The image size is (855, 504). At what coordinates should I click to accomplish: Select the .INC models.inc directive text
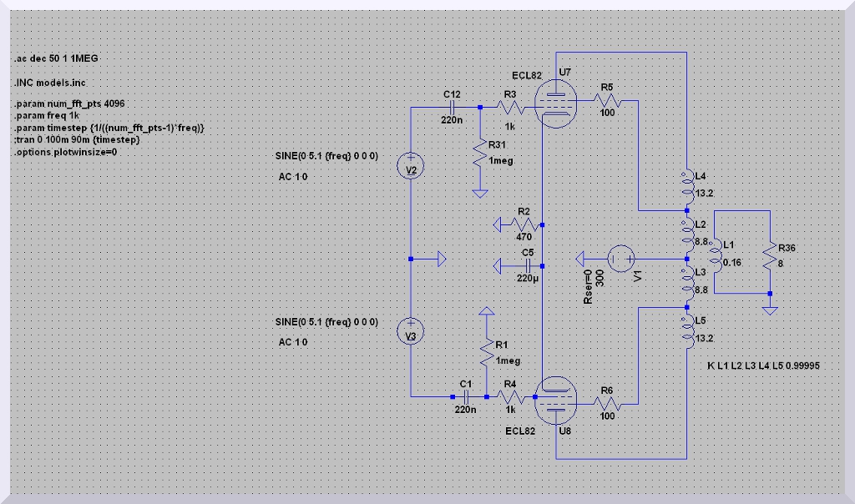click(49, 83)
